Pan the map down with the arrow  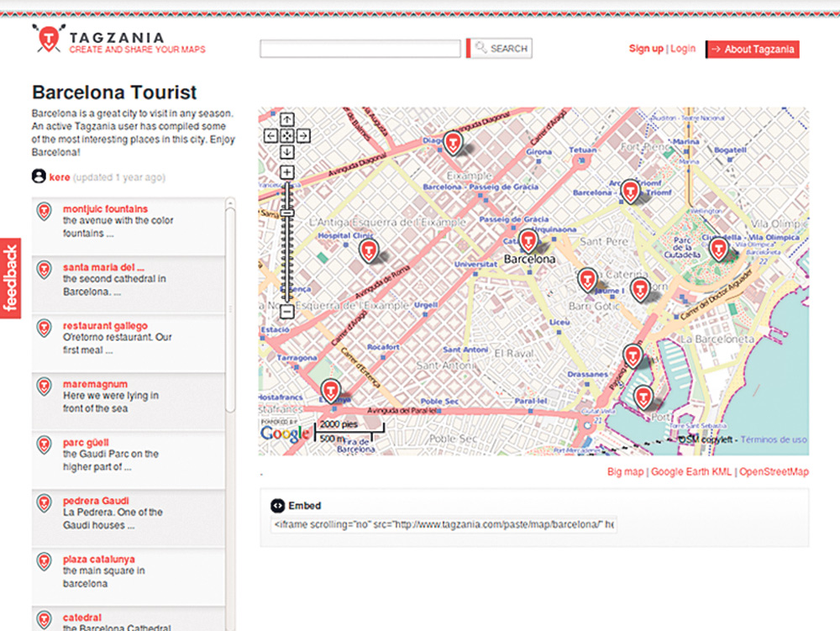pos(286,151)
